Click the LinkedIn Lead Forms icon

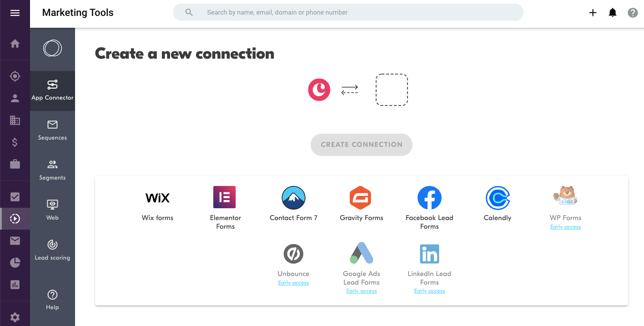pos(429,254)
